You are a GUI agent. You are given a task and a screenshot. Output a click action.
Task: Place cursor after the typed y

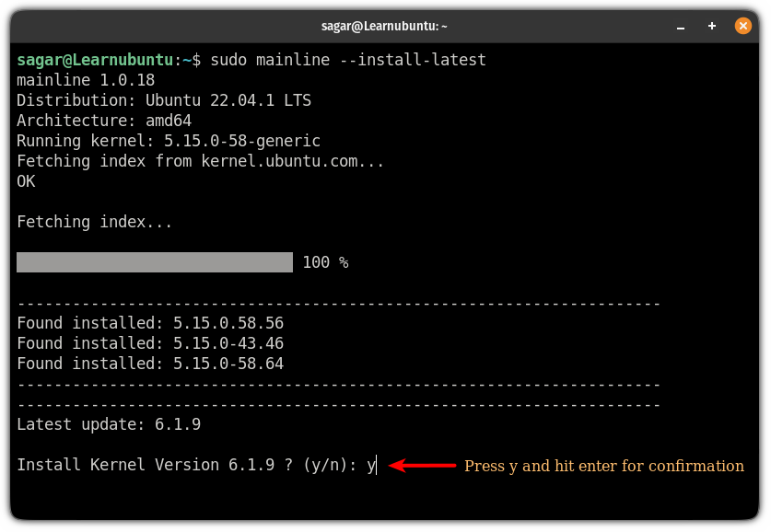click(x=373, y=465)
